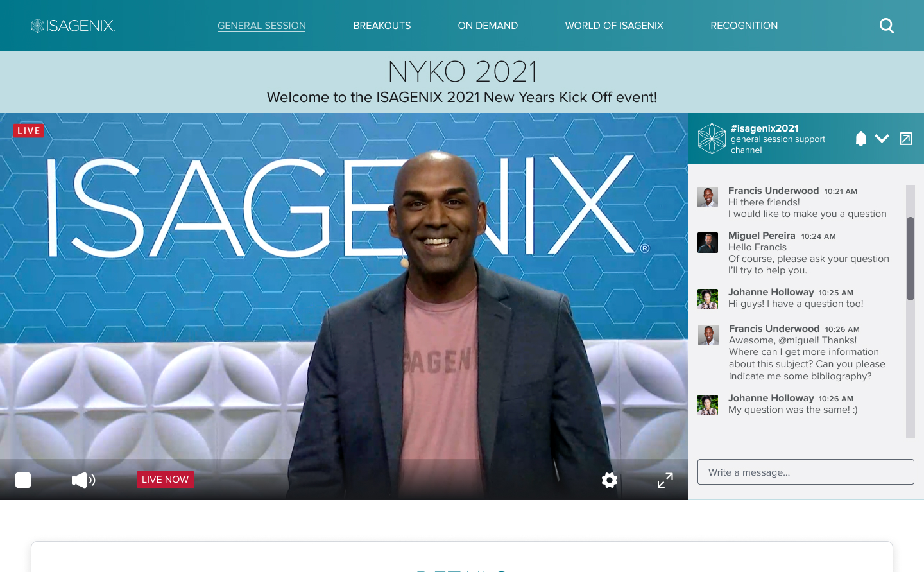This screenshot has height=572, width=924.
Task: Click Miguel Pereira's avatar
Action: 708,243
